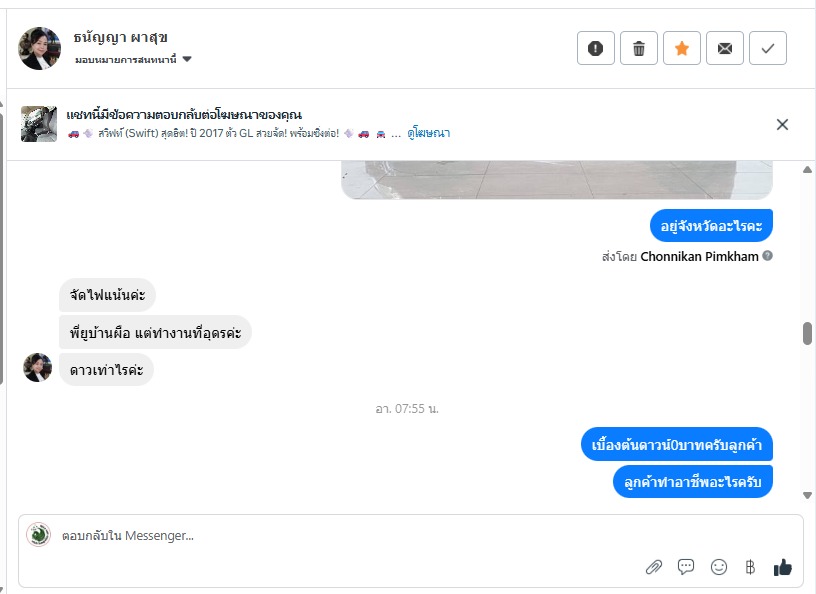Click contact name ธนัญญา ผาสุข in header
Viewport: 816px width, 594px height.
click(x=120, y=38)
